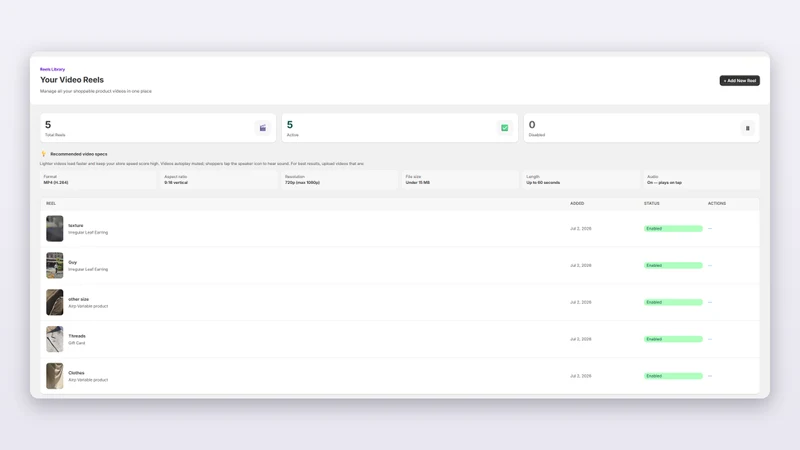Viewport: 800px width, 450px height.
Task: Click the Resolution 720p spec card
Action: (340, 180)
